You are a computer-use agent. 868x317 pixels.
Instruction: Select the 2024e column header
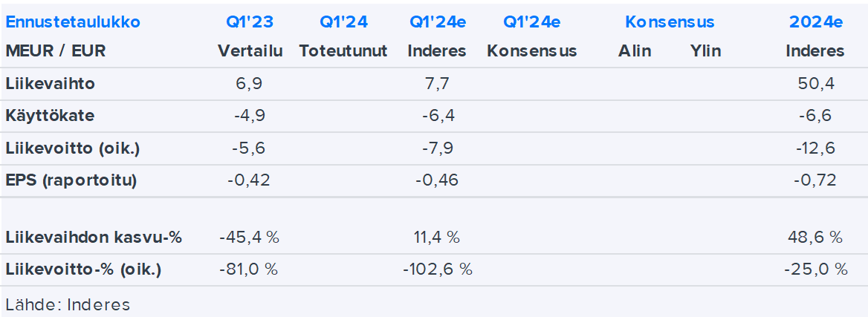[x=815, y=22]
